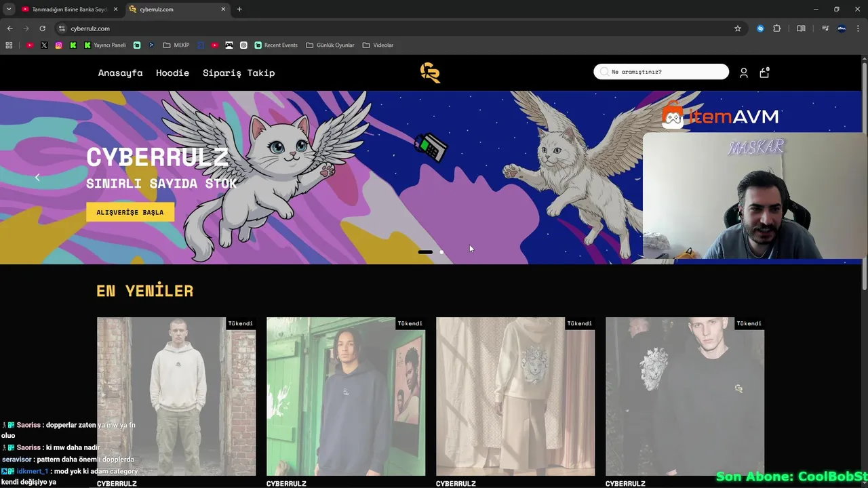Viewport: 868px width, 488px height.
Task: Open the Recent Events bookmark
Action: click(276, 45)
